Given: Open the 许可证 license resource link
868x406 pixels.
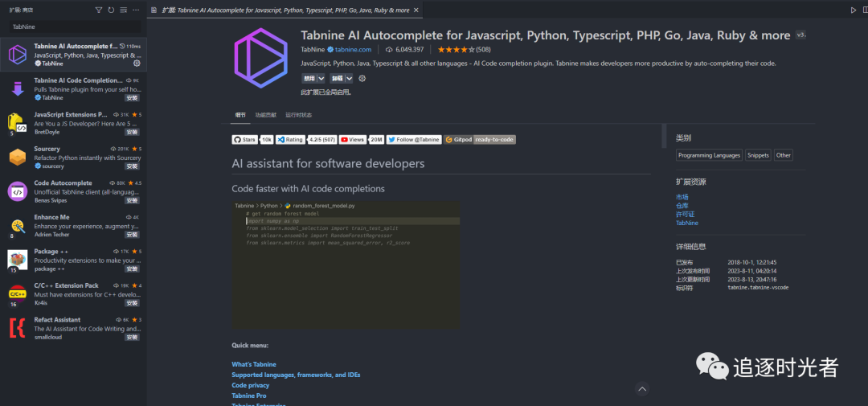Looking at the screenshot, I should pos(686,215).
